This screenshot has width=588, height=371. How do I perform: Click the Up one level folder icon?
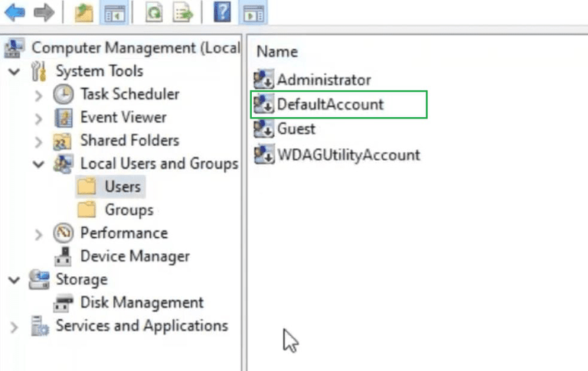click(x=84, y=12)
